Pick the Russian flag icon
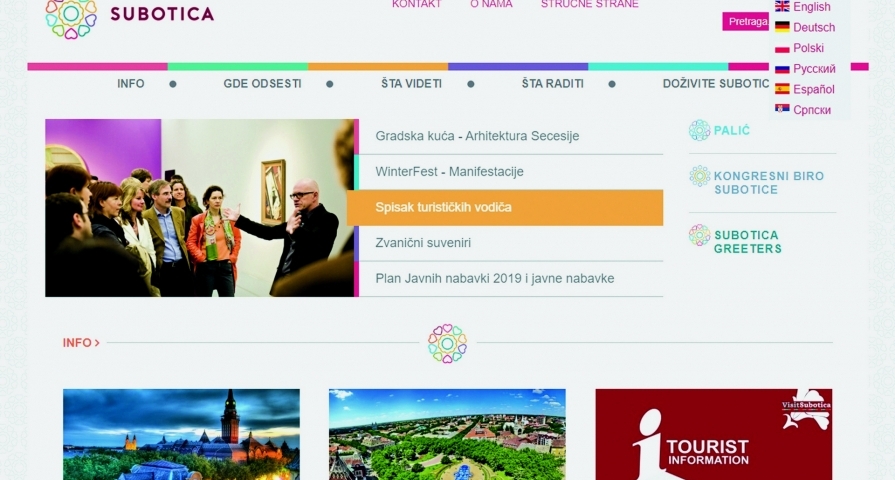 pos(782,68)
